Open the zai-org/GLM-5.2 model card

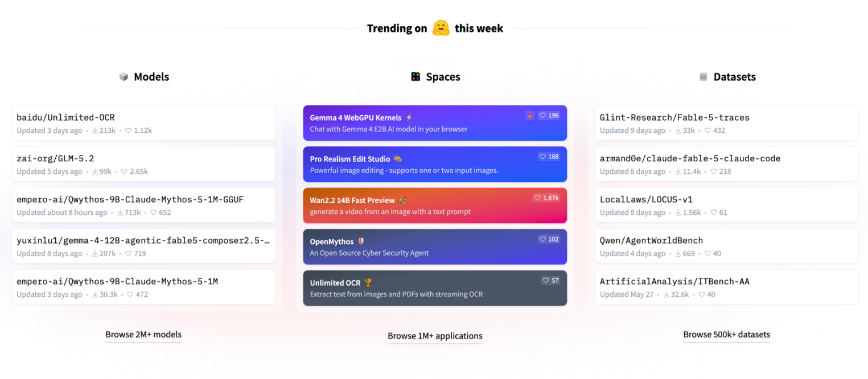[x=143, y=164]
